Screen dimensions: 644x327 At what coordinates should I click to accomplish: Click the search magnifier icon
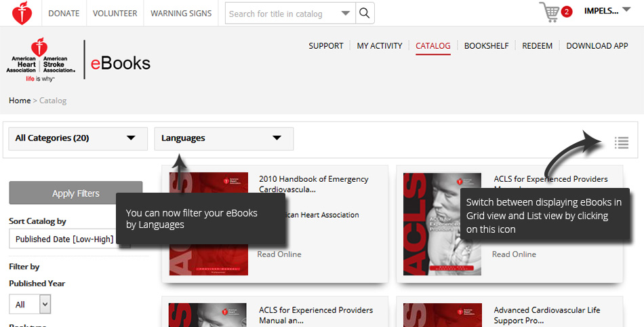[364, 13]
